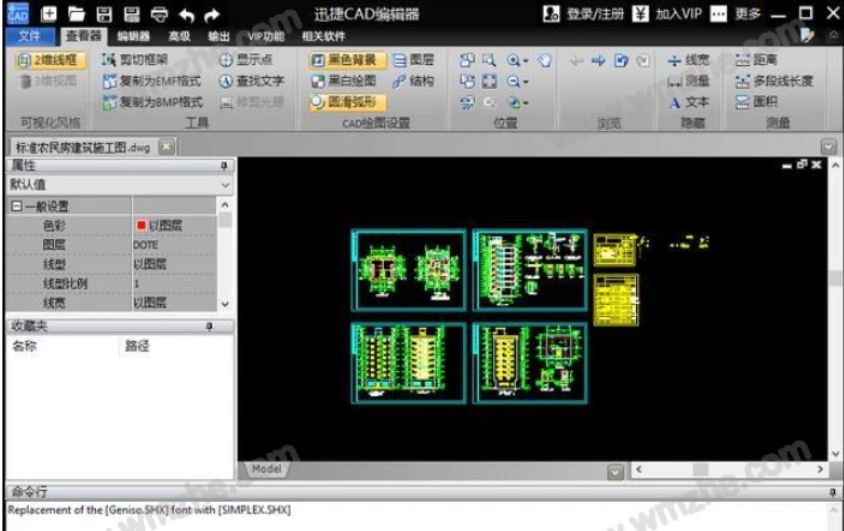Open the layout tabs dropdown arrow
Image resolution: width=844 pixels, height=531 pixels.
click(x=615, y=472)
